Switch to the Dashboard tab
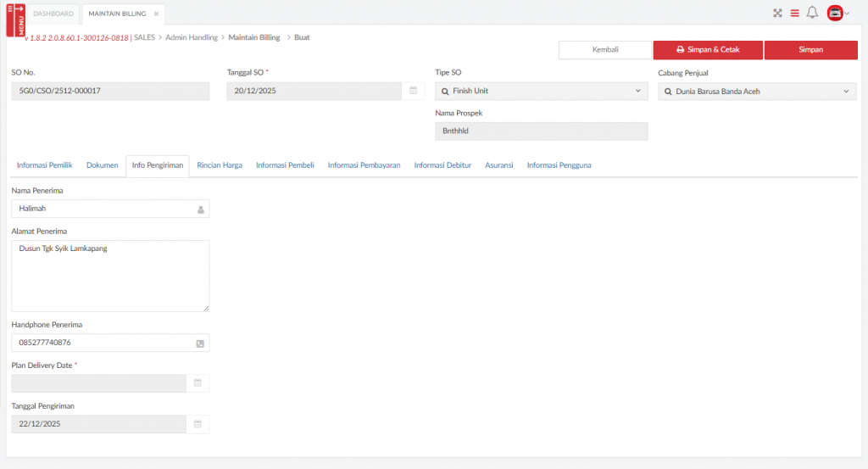Screen dimensions: 868x469 pos(53,14)
